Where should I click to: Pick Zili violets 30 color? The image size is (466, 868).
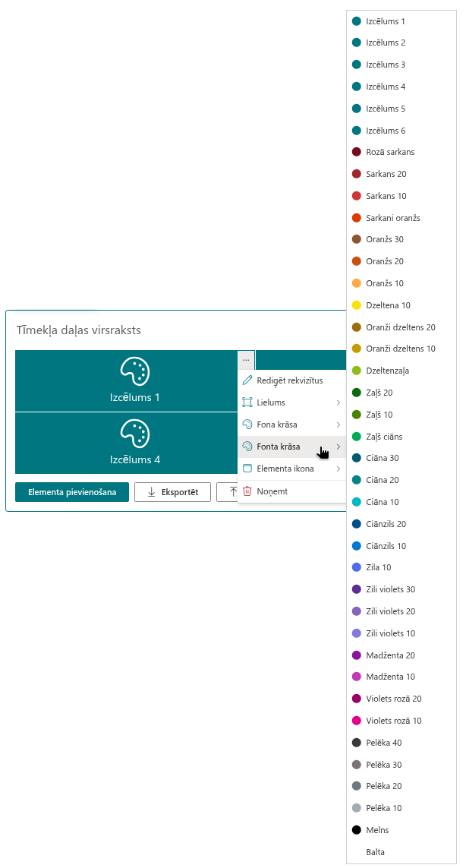401,589
